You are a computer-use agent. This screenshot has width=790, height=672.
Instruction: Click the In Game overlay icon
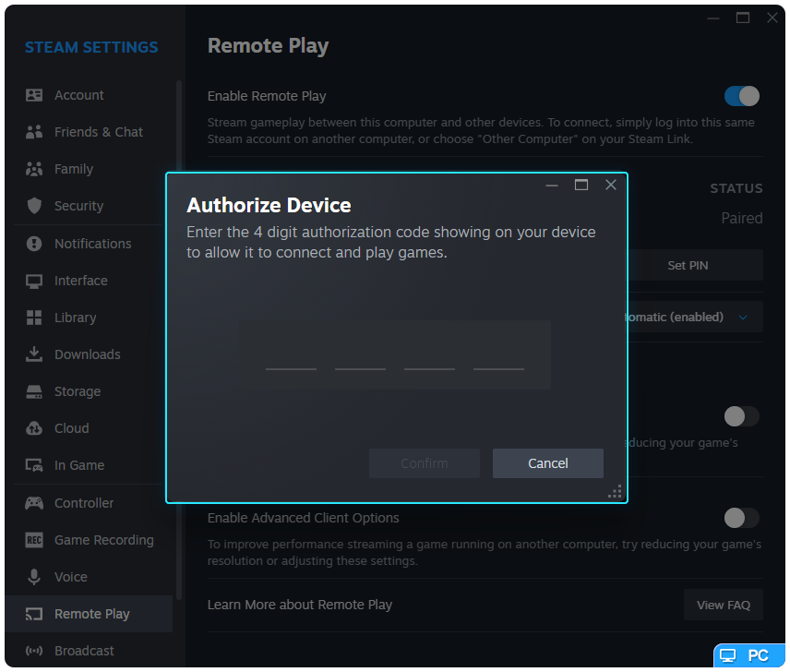34,465
